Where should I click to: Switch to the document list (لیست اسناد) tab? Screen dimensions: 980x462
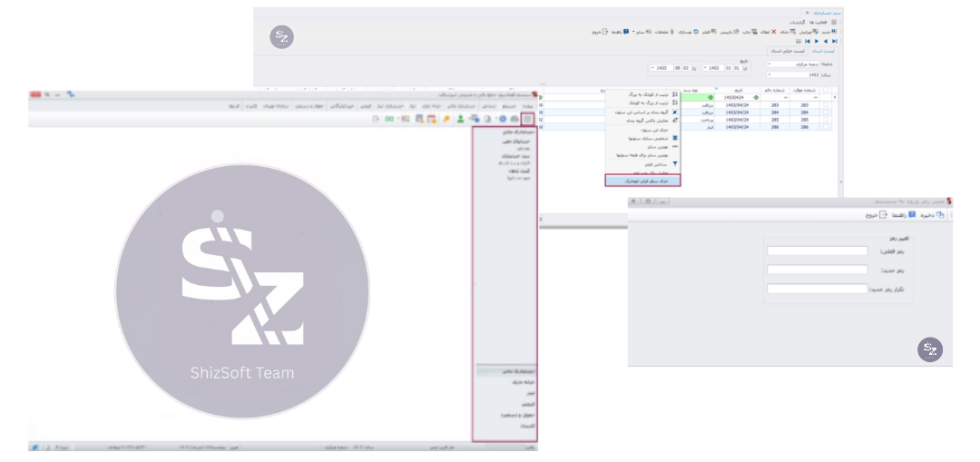pos(823,51)
